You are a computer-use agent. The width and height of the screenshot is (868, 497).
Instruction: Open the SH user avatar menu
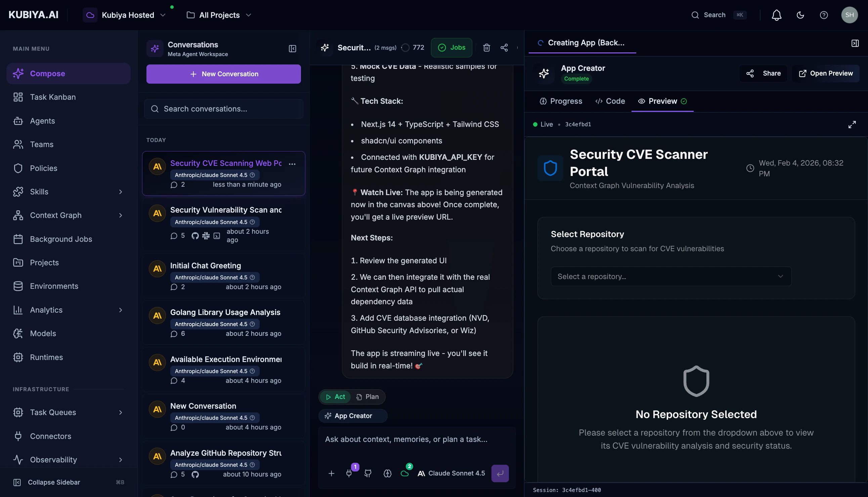click(849, 15)
